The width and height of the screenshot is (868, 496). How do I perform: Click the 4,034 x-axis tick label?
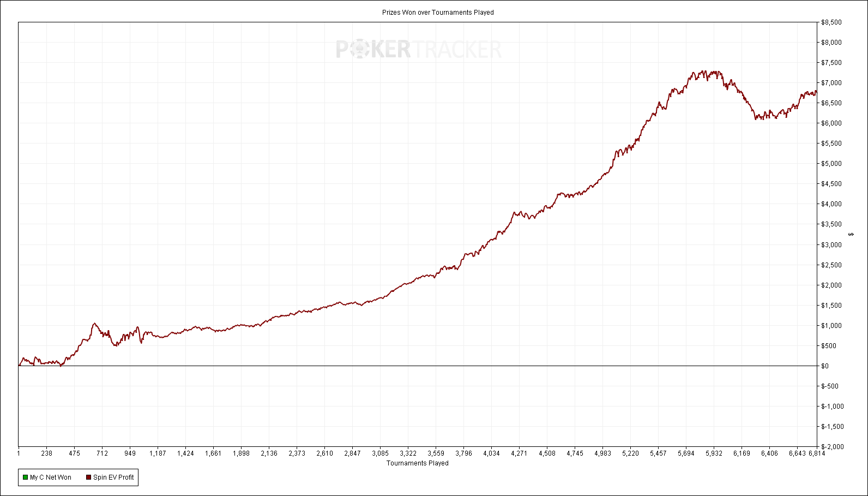click(x=491, y=453)
